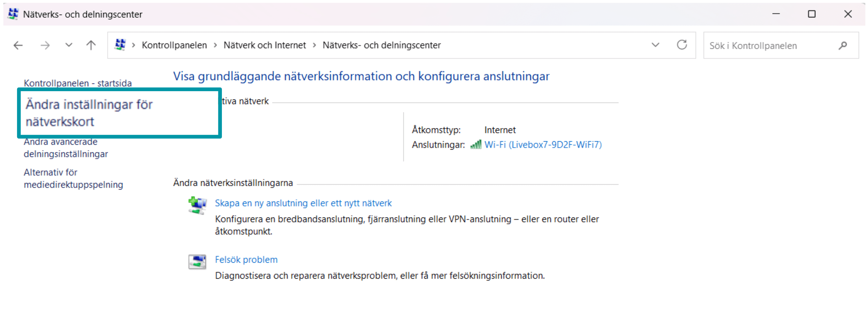Open Alternativ för mediedirektuppspelning
Image resolution: width=868 pixels, height=334 pixels.
pyautogui.click(x=73, y=178)
